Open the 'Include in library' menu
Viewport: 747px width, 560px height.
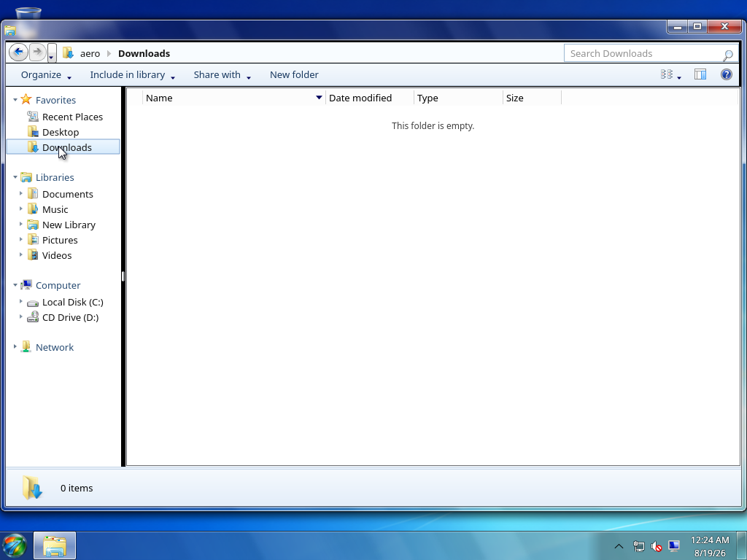133,75
